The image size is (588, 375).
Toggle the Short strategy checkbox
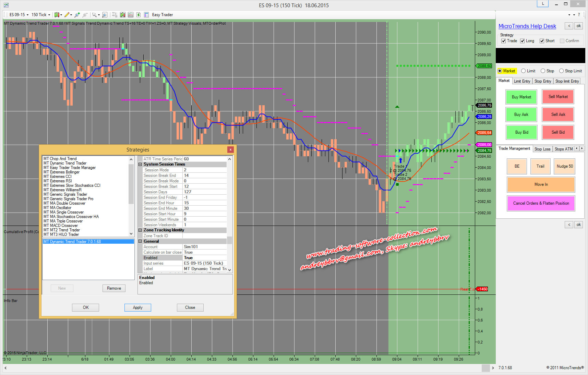(542, 41)
